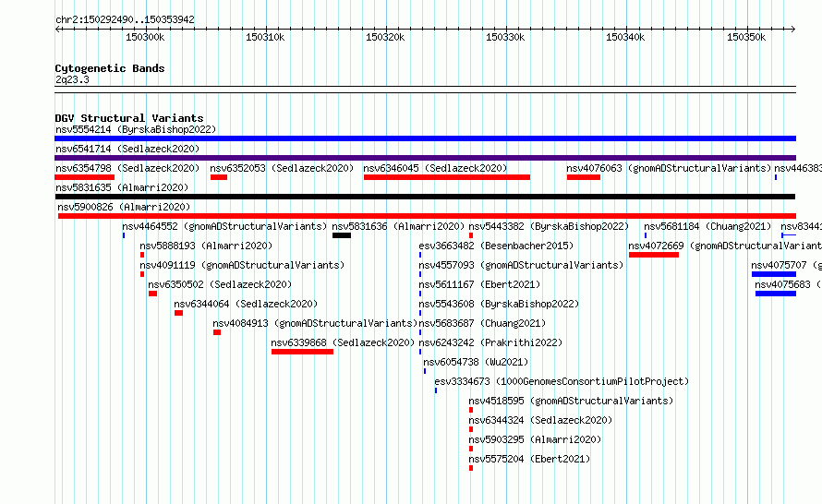Viewport: 822px width, 504px height.
Task: Open nsv6354798 (Sedlazeck2020) label
Action: [x=127, y=168]
